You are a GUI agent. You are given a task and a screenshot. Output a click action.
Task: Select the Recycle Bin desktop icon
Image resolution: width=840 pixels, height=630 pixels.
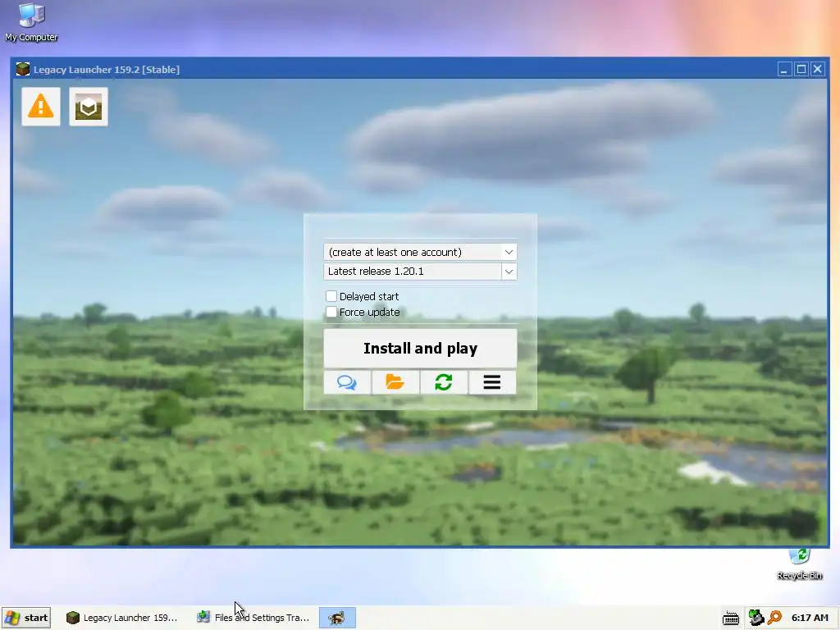(x=799, y=564)
